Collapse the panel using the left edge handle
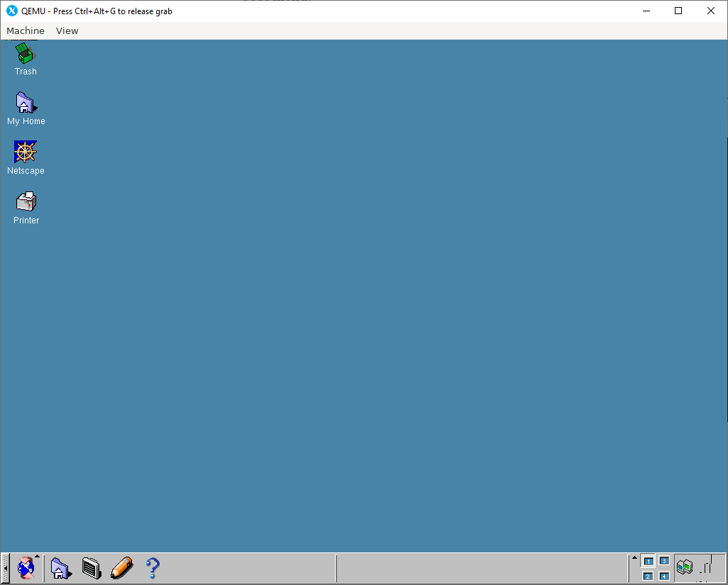The image size is (728, 585). pos(5,568)
